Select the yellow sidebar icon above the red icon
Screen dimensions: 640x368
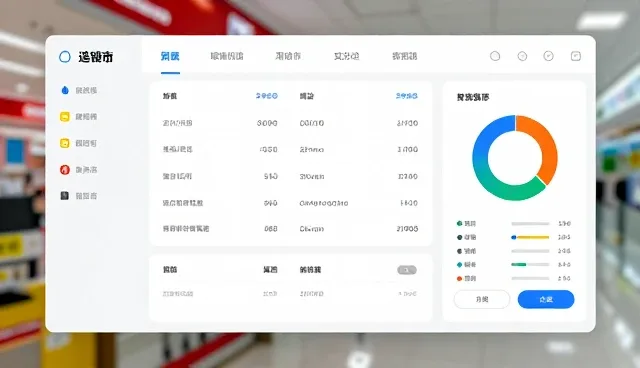pos(64,143)
